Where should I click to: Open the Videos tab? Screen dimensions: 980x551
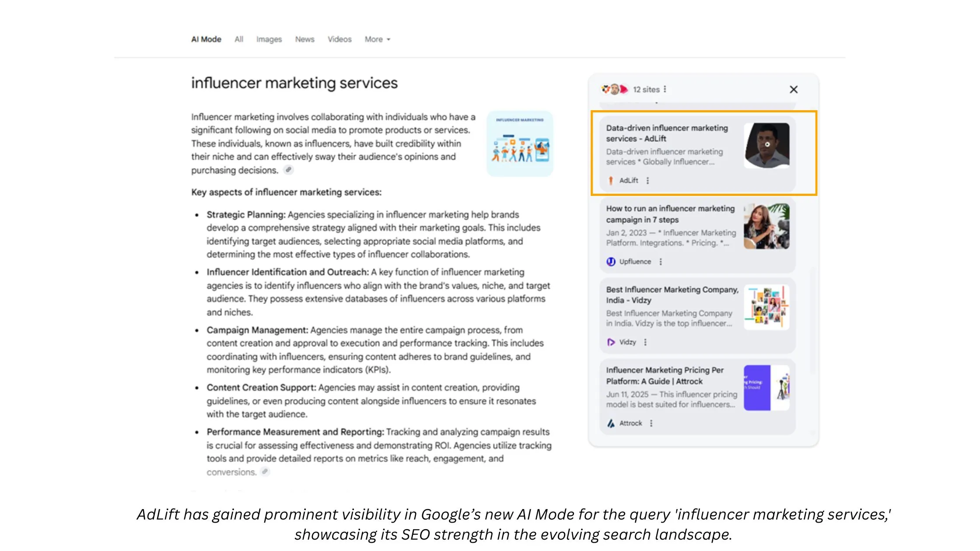pos(339,39)
